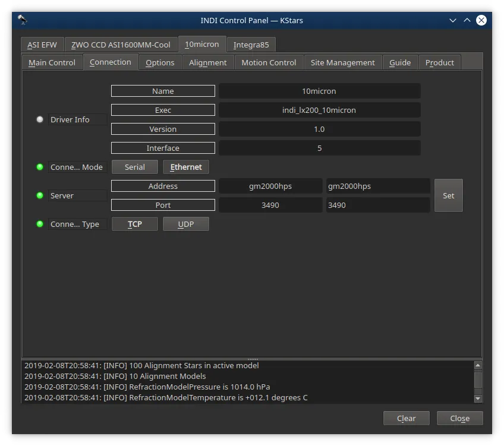Close the INDI Control Panel window
The image size is (504, 446).
[481, 20]
